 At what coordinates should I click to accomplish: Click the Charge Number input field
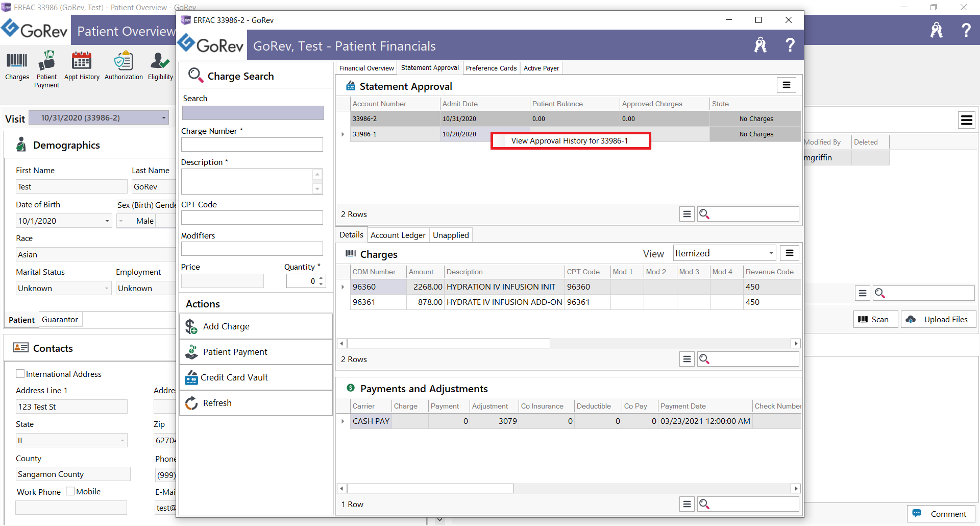click(252, 145)
